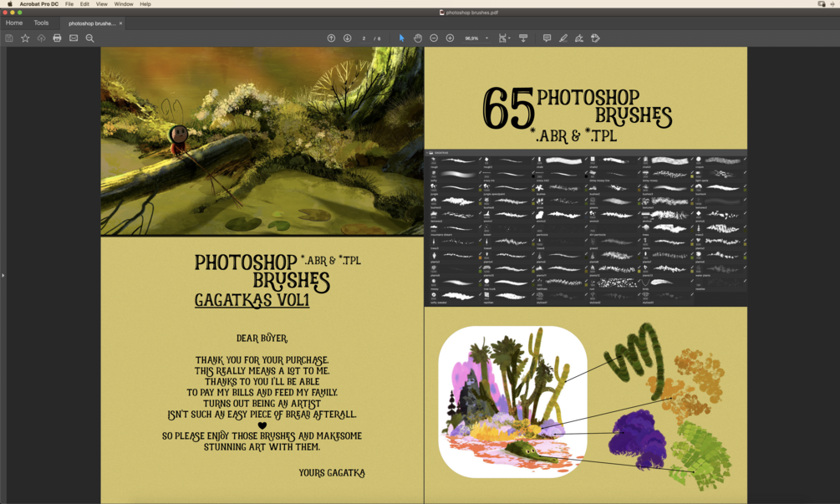Image resolution: width=840 pixels, height=504 pixels.
Task: Open the View menu
Action: click(101, 3)
